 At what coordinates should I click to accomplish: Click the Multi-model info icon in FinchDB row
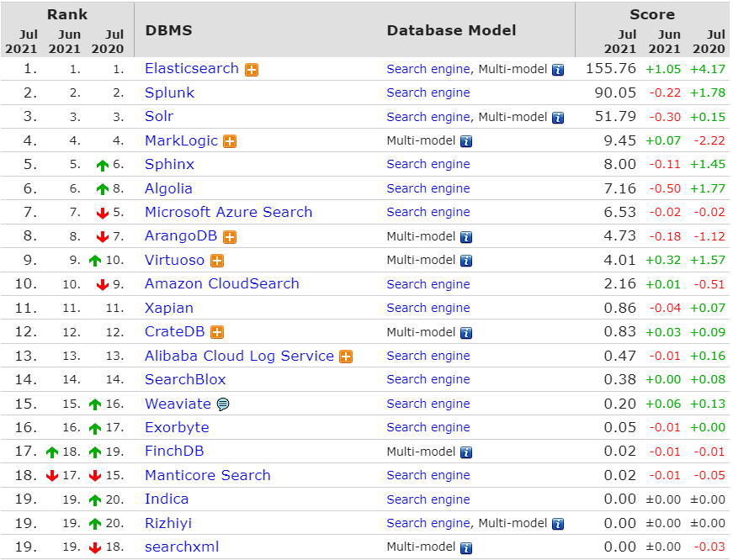point(466,452)
